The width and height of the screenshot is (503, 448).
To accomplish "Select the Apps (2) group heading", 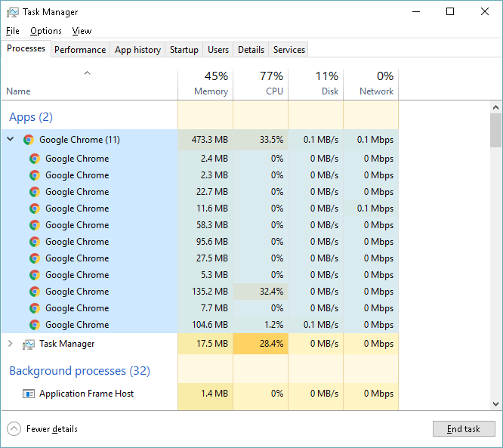I will tap(31, 117).
